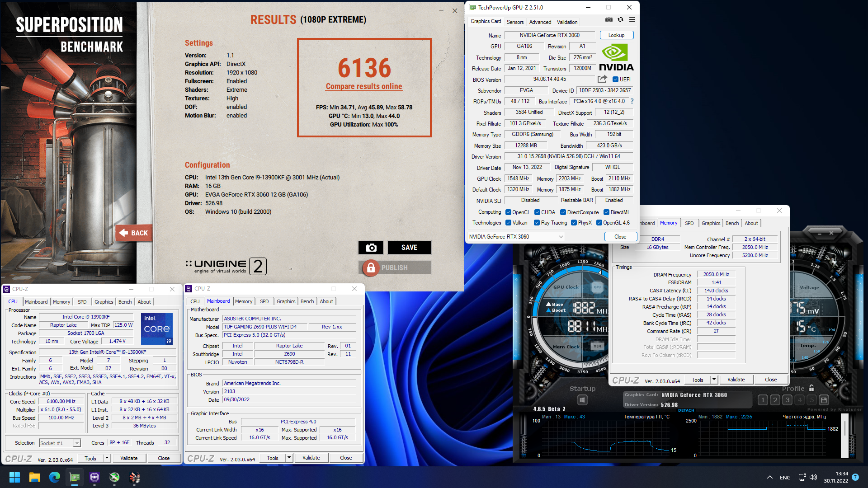Click Afterburner profile lock icon

pyautogui.click(x=811, y=388)
